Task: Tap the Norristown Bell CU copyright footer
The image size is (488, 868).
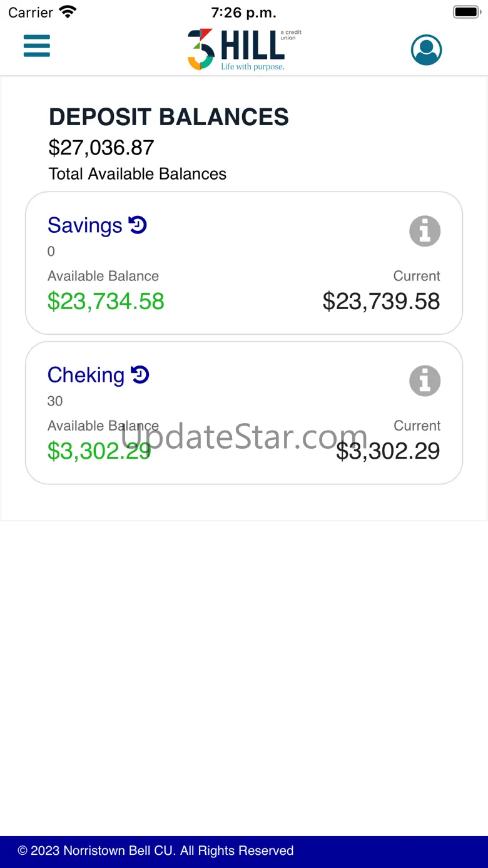Action: 156,851
